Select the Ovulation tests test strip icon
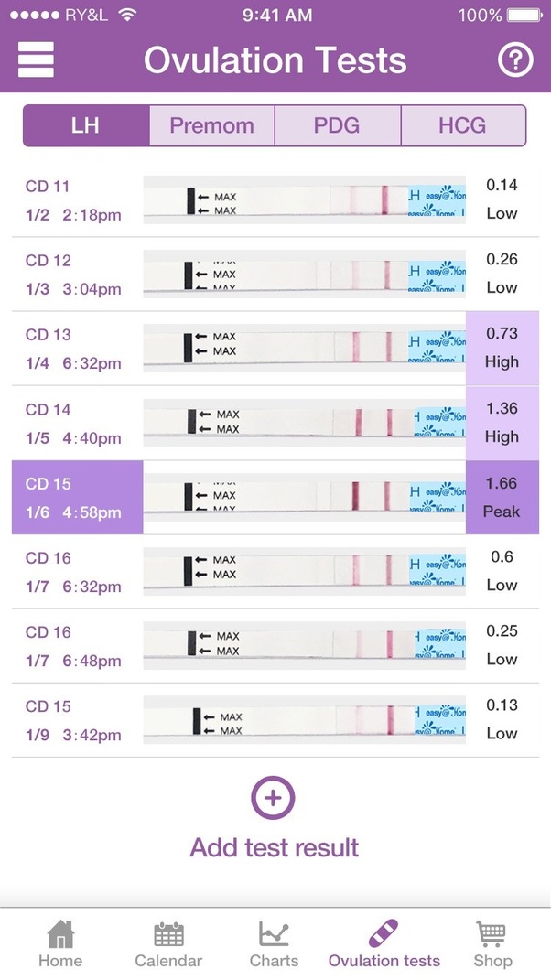The width and height of the screenshot is (551, 980). click(384, 933)
